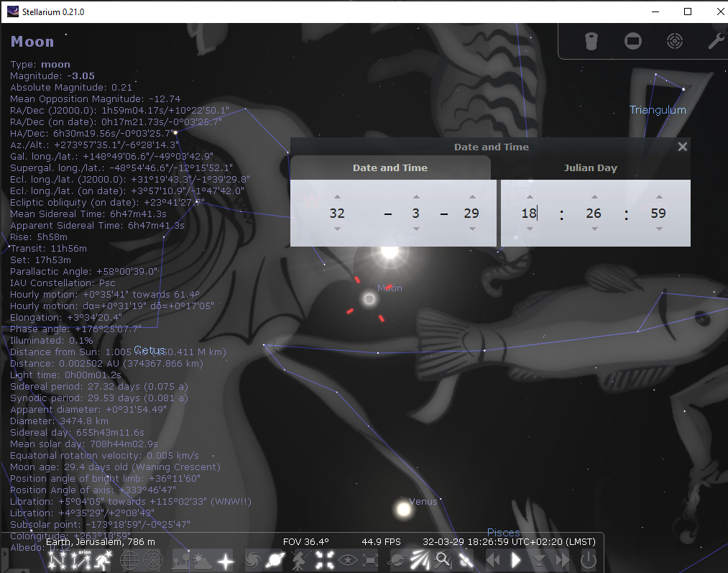Increase the year value with up arrow
The image size is (728, 573).
pos(337,196)
